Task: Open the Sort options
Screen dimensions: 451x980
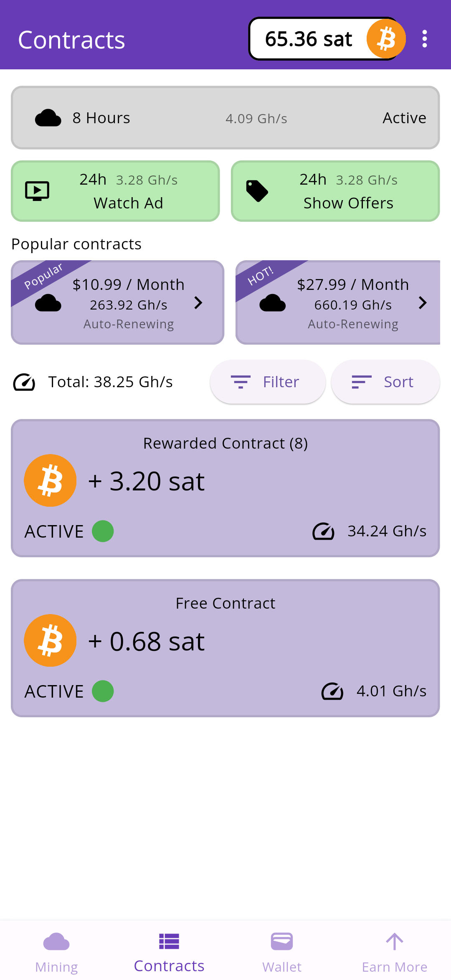Action: pos(385,382)
